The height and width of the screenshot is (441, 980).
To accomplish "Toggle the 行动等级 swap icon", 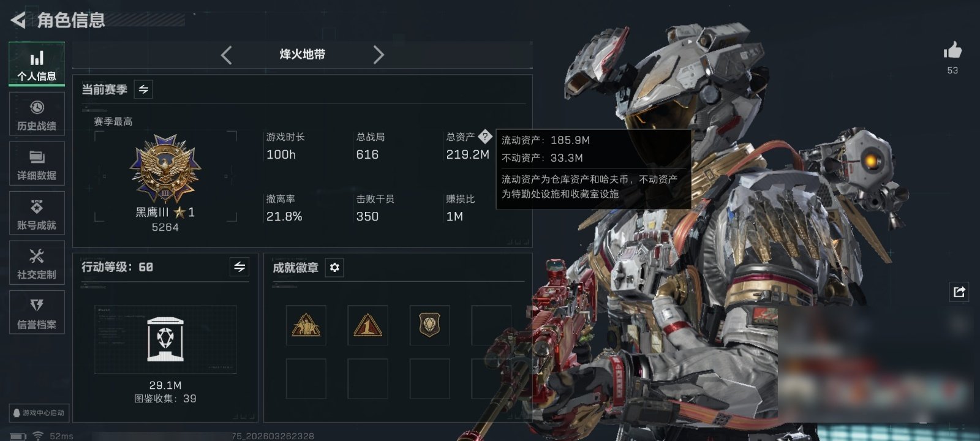I will [239, 267].
